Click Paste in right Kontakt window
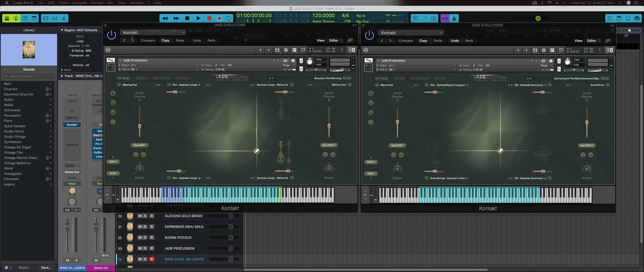Viewport: 644px width, 272px height. 438,40
